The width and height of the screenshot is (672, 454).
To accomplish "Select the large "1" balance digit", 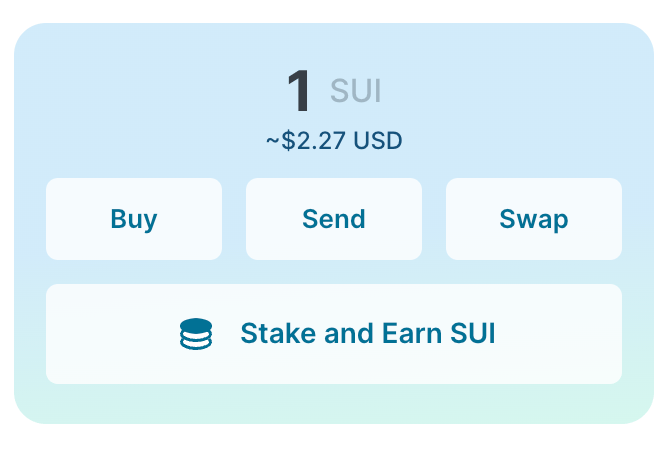I will [x=299, y=90].
